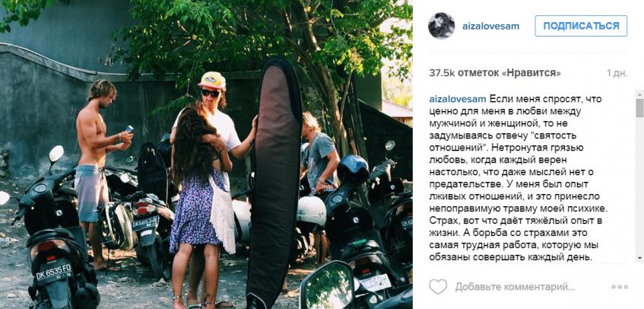Open the three-dot more options menu

[620, 287]
